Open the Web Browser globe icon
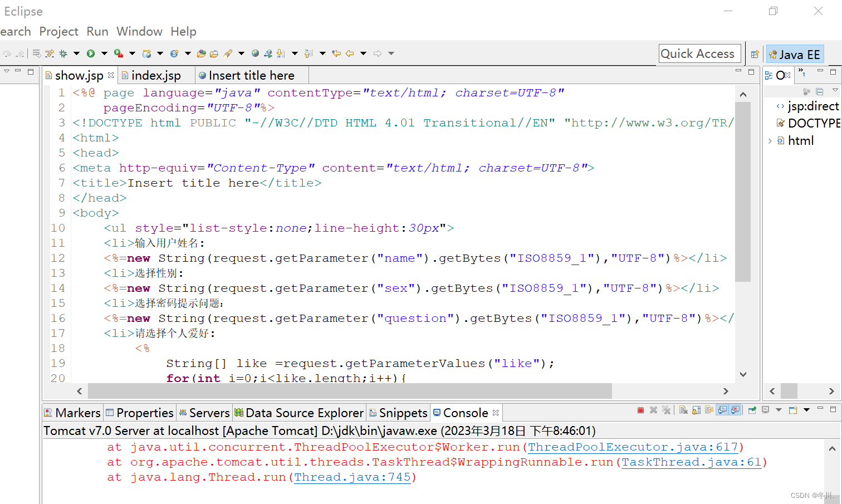Screen dimensions: 842x504 (x=255, y=53)
